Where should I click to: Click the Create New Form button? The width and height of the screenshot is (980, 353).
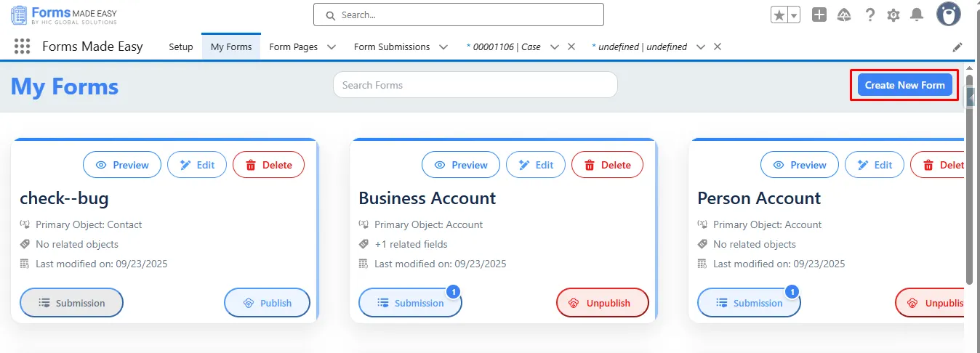(904, 85)
